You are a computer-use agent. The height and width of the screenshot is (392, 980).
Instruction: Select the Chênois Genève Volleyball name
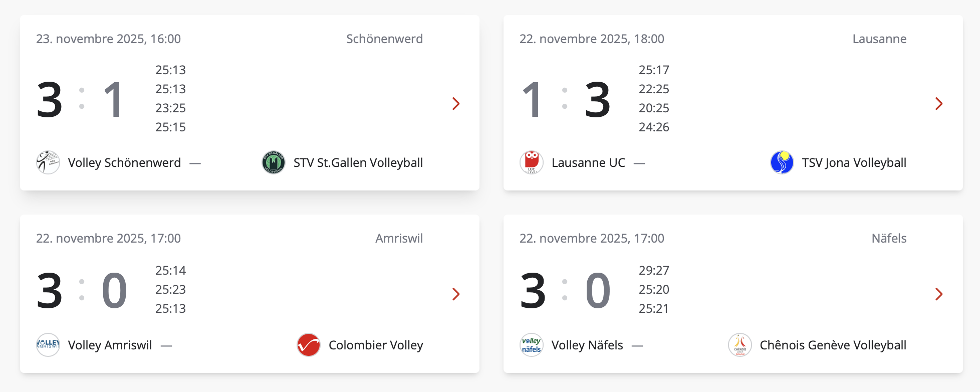point(833,345)
